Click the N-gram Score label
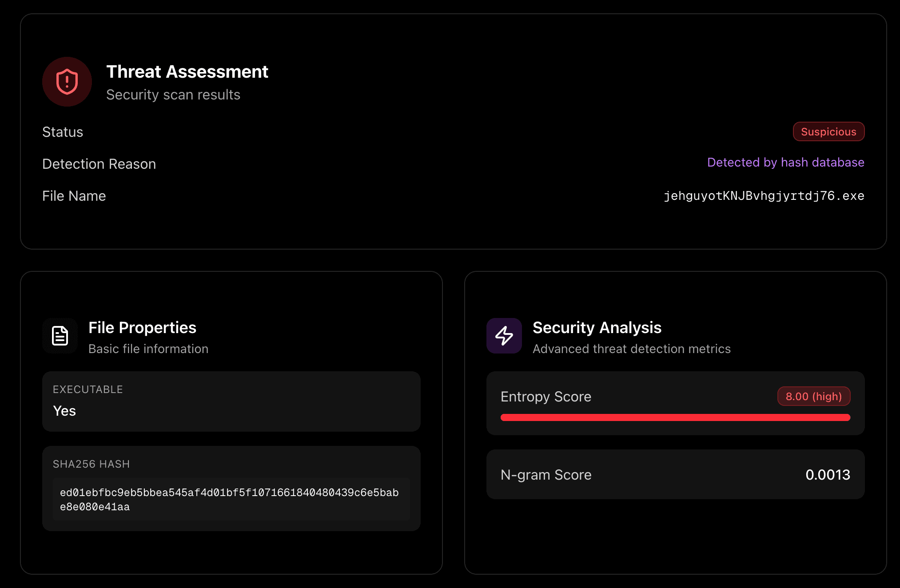900x588 pixels. click(x=546, y=475)
